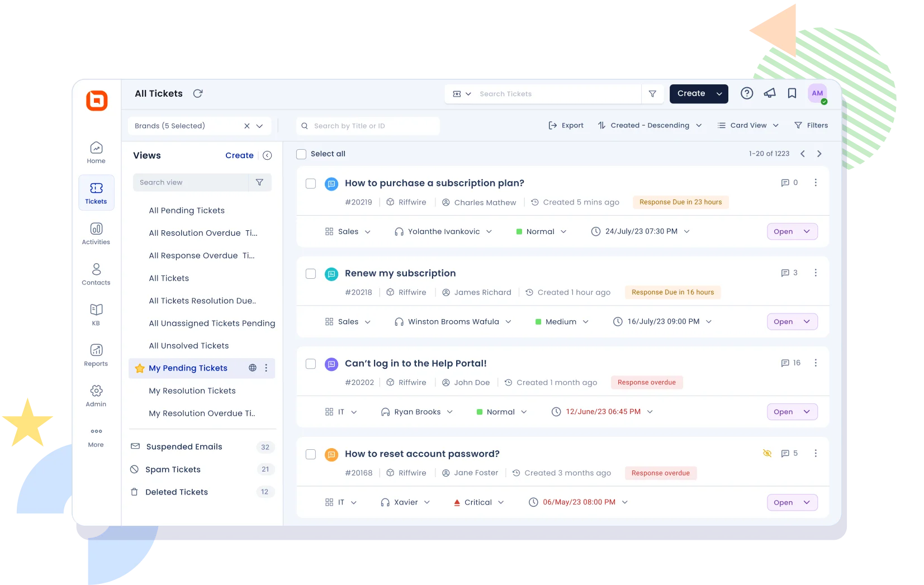Open Spam Tickets list
The image size is (924, 585).
tap(202, 469)
